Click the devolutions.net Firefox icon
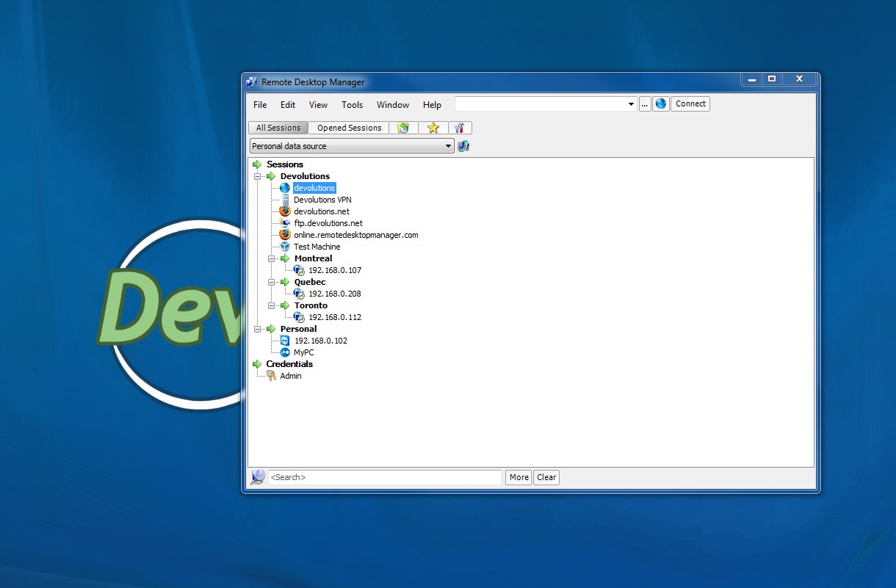Viewport: 896px width, 588px height. point(285,211)
